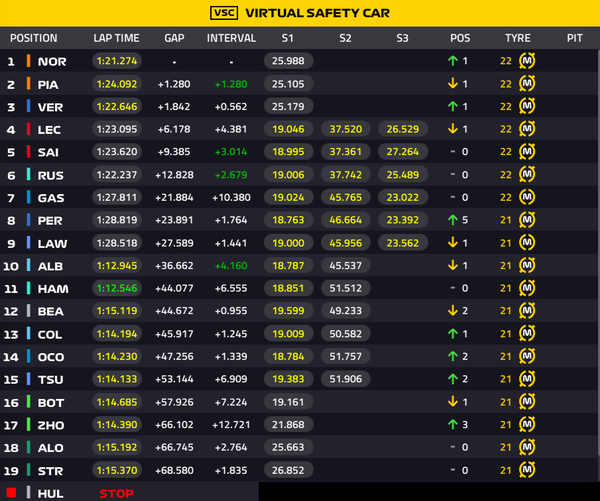Viewport: 600px width, 501px height.
Task: Click the yellow down arrow in LAW row
Action: pos(453,242)
